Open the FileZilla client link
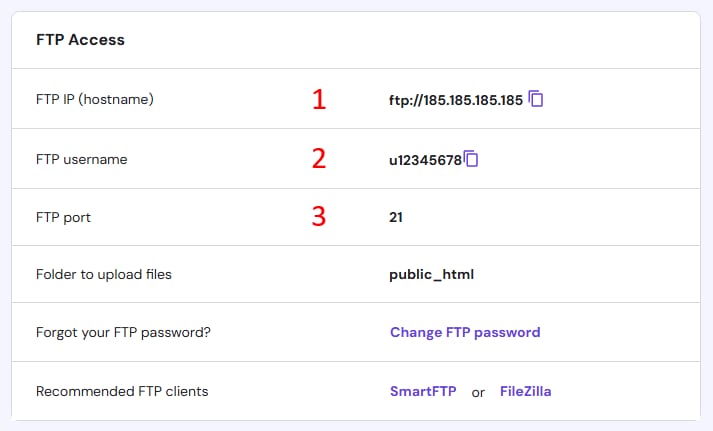This screenshot has height=431, width=713. pyautogui.click(x=525, y=391)
